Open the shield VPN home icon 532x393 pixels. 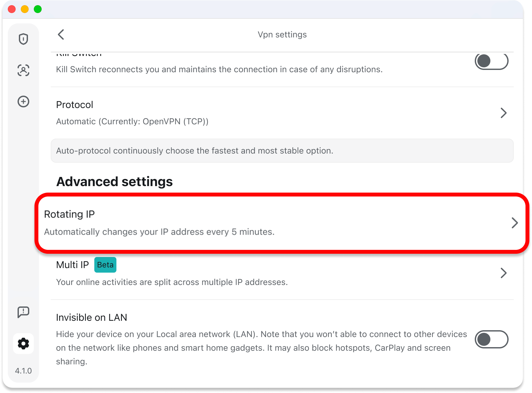(x=23, y=39)
